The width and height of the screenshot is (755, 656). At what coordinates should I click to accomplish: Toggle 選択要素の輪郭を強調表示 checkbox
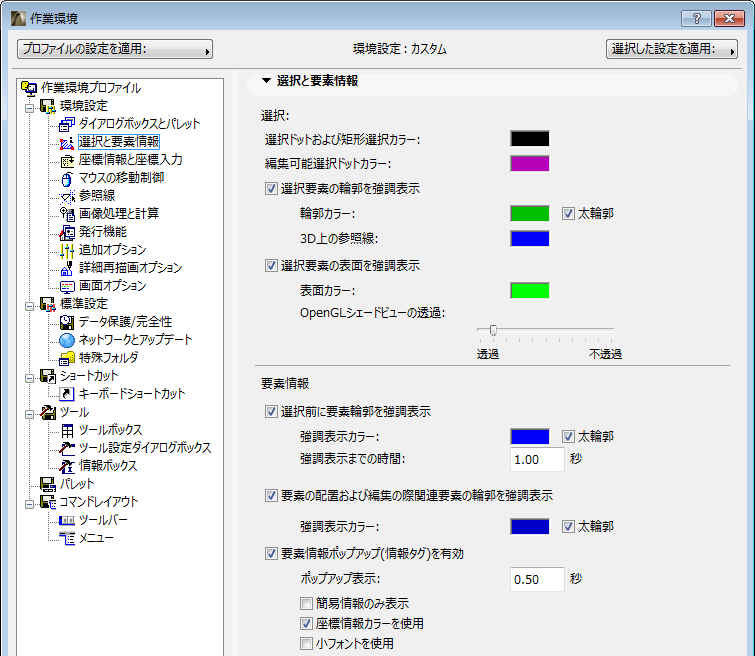click(271, 188)
